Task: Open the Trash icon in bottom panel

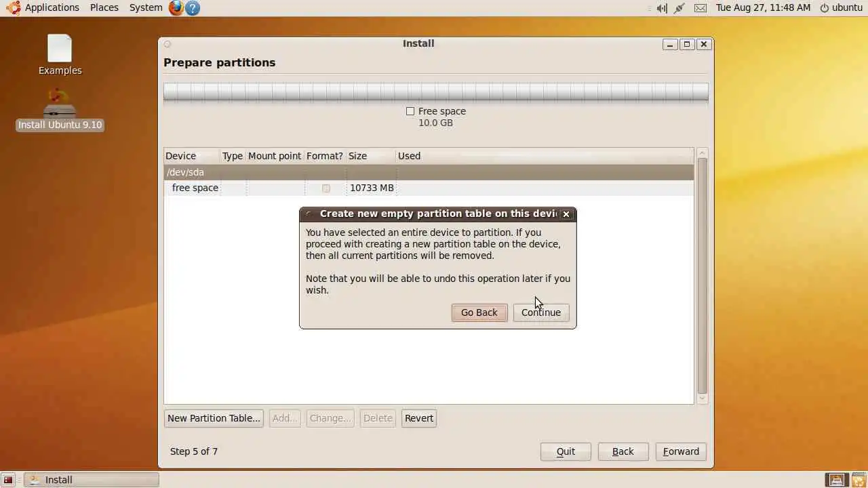Action: coord(859,480)
